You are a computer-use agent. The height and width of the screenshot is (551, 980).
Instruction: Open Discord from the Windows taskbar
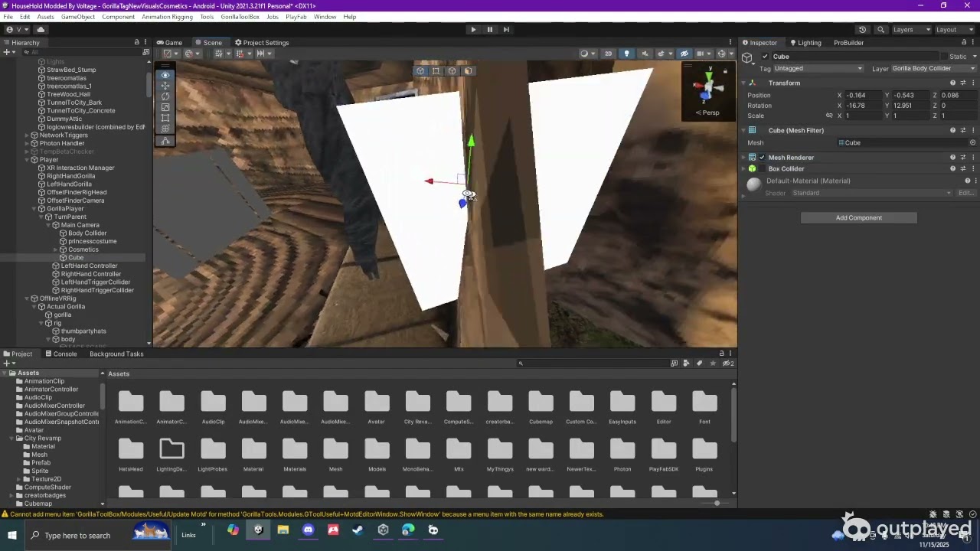pos(309,530)
